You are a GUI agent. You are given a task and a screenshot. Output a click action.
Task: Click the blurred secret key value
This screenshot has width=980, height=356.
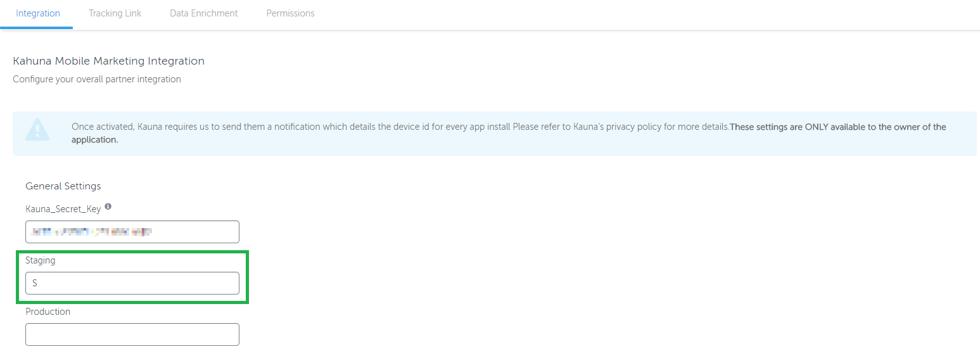pos(92,232)
